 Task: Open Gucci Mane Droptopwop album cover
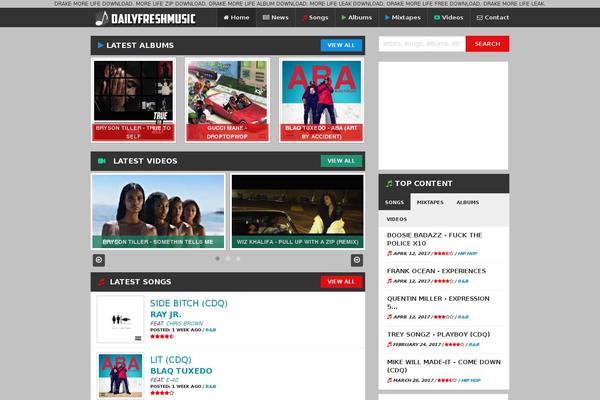pyautogui.click(x=227, y=100)
